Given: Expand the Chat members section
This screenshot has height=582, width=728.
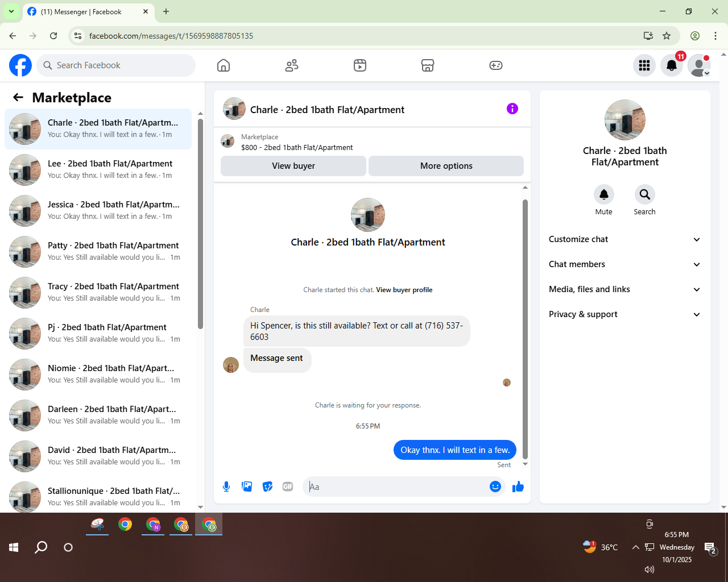Looking at the screenshot, I should [x=624, y=264].
